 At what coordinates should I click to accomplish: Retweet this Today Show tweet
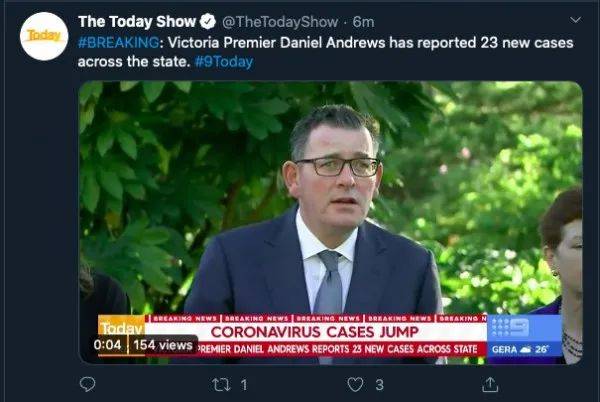click(222, 384)
